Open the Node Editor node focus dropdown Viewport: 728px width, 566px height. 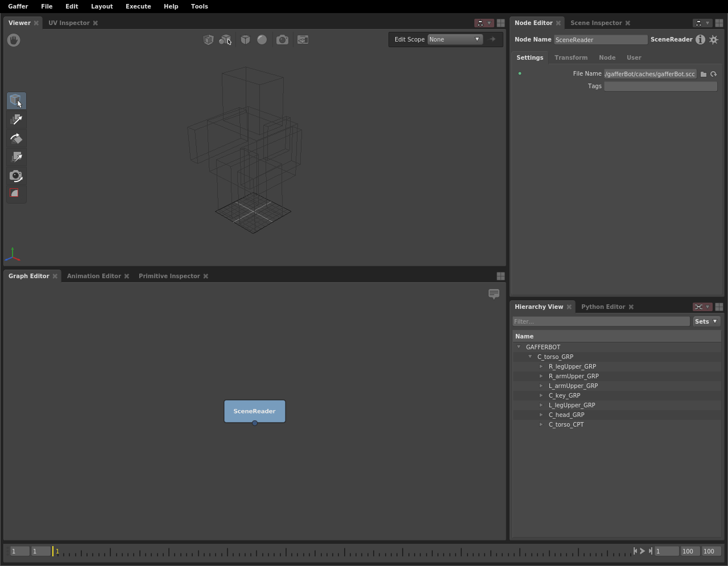[702, 23]
